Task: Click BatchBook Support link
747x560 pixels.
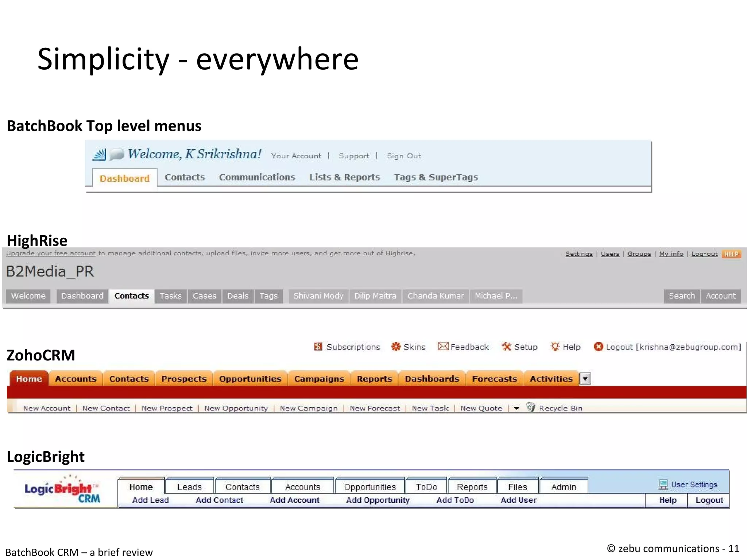Action: coord(354,156)
